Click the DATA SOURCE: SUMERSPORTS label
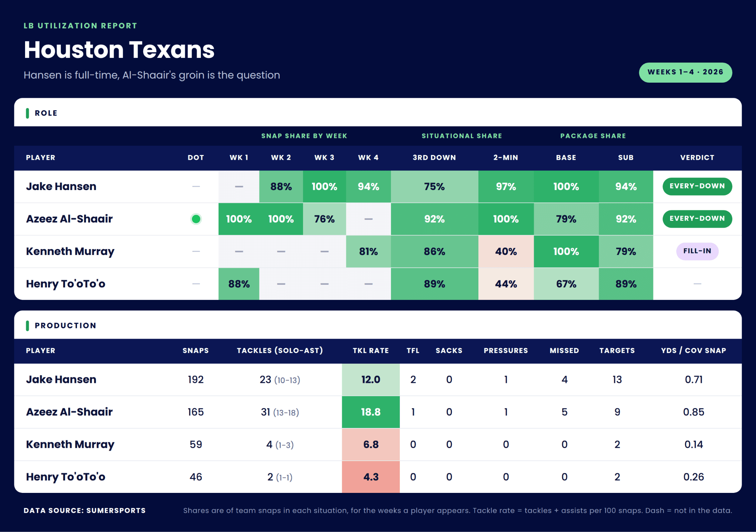This screenshot has height=532, width=756. 85,511
